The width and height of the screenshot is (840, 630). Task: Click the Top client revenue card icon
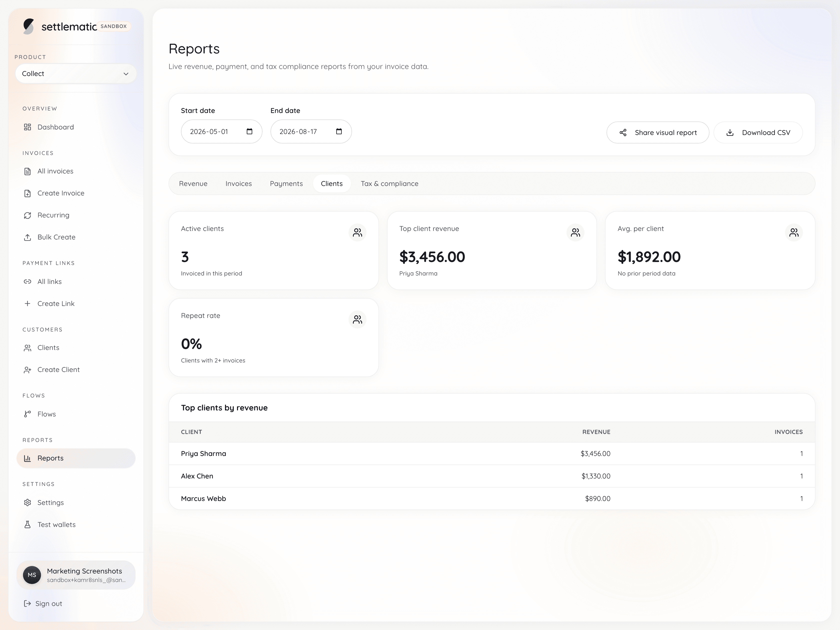[x=575, y=232]
